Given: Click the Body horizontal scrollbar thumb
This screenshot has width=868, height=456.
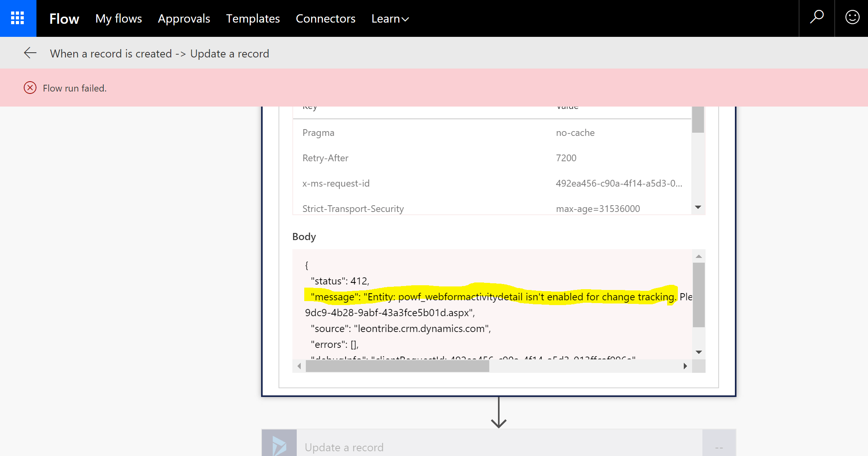Looking at the screenshot, I should click(397, 366).
